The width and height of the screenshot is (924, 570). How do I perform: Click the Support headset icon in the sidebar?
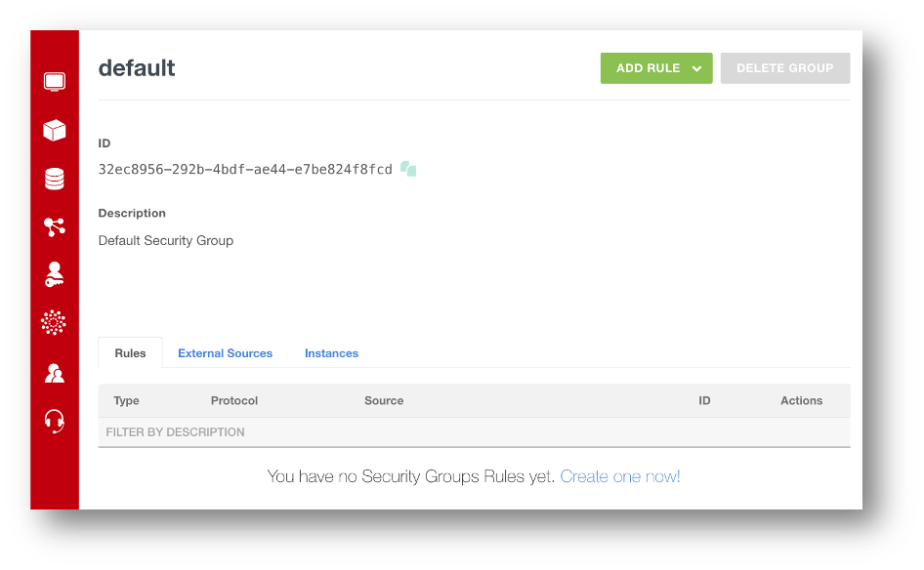[x=55, y=422]
